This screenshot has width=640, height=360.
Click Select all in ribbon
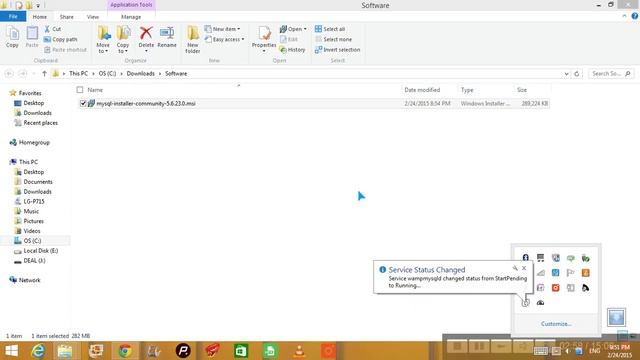tap(330, 29)
